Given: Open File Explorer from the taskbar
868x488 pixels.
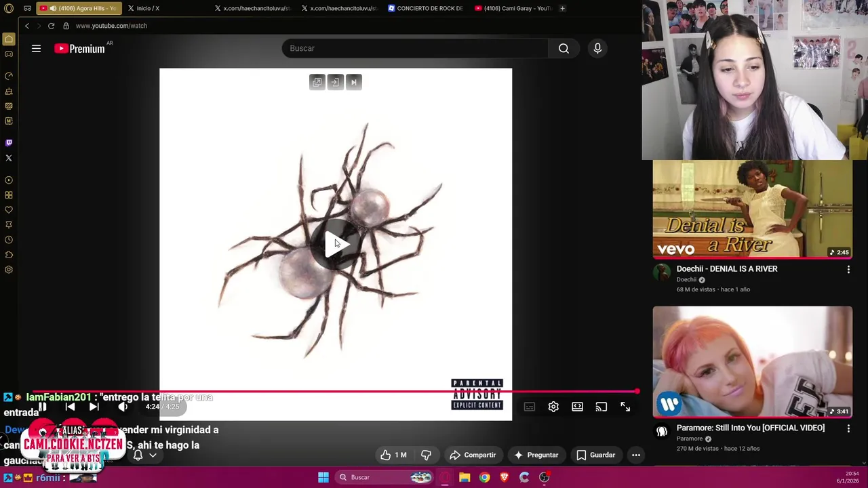Looking at the screenshot, I should pos(465,477).
